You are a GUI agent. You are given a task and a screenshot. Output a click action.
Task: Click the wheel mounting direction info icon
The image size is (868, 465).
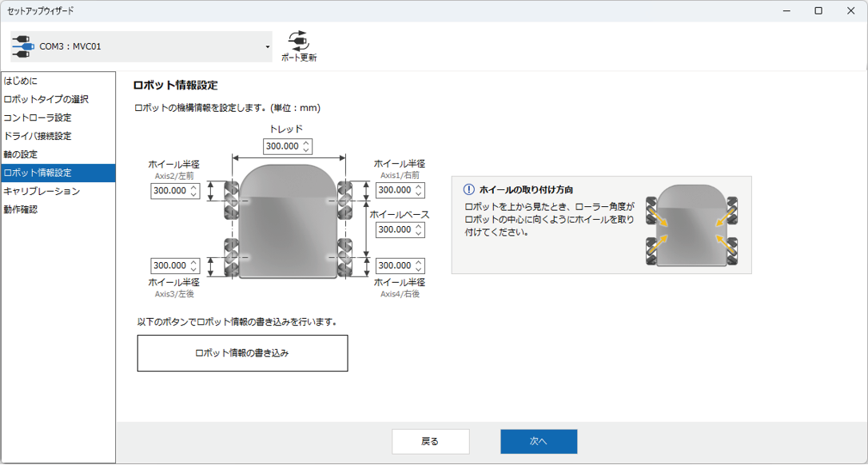tap(469, 189)
